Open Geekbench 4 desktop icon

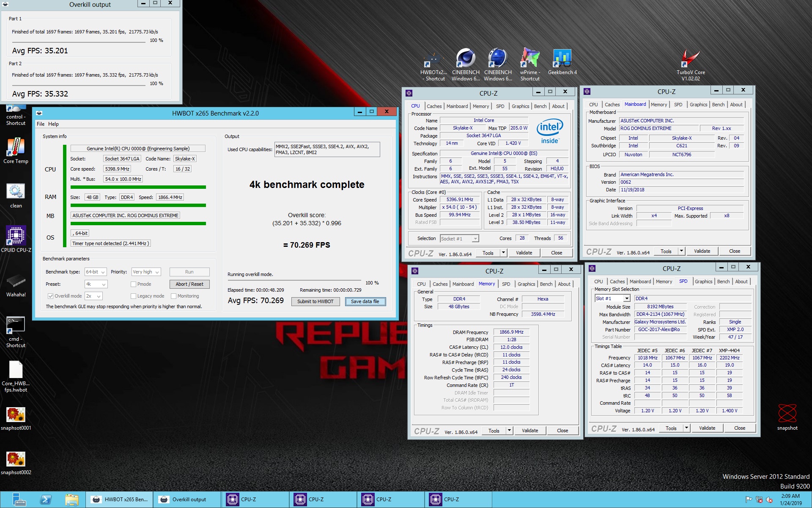[562, 62]
